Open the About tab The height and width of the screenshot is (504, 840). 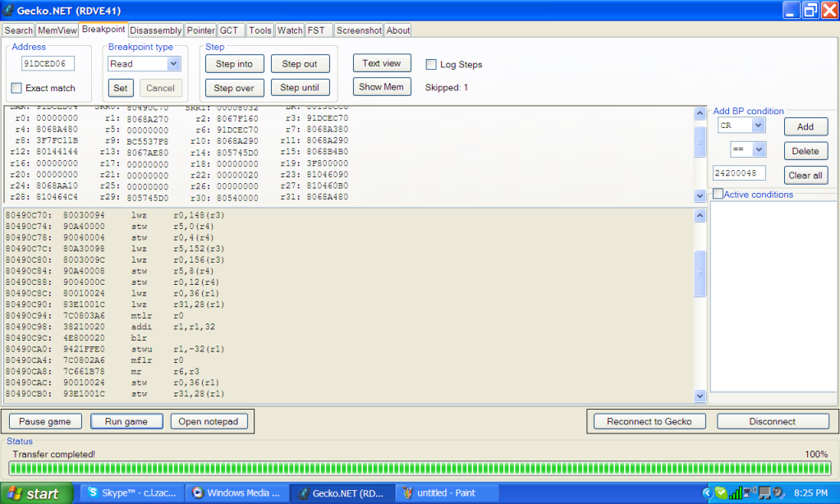(x=398, y=30)
